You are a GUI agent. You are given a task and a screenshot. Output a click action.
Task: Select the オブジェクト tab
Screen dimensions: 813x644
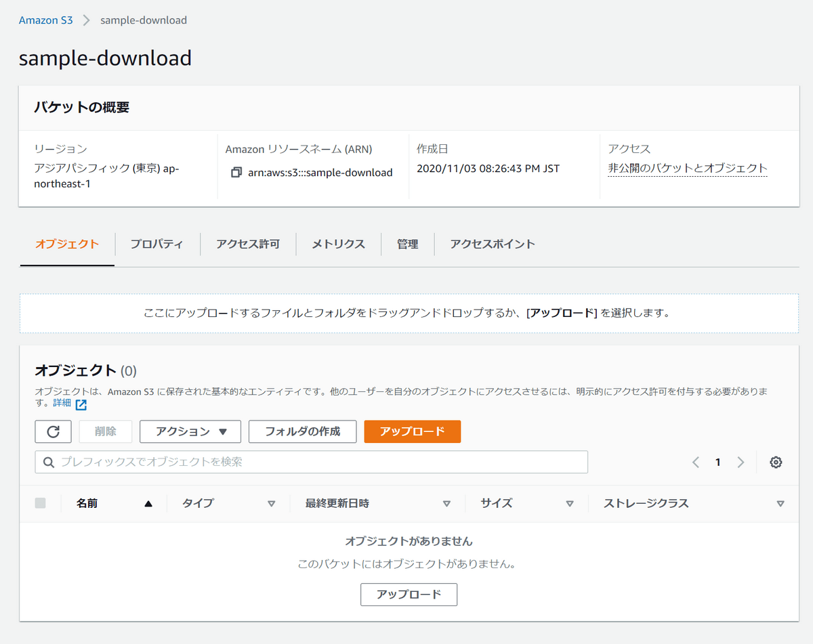[67, 244]
